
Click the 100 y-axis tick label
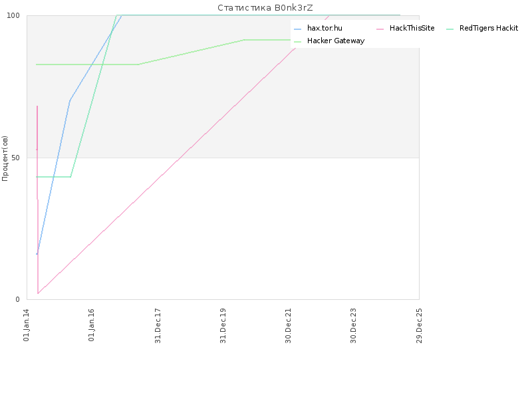tap(13, 15)
